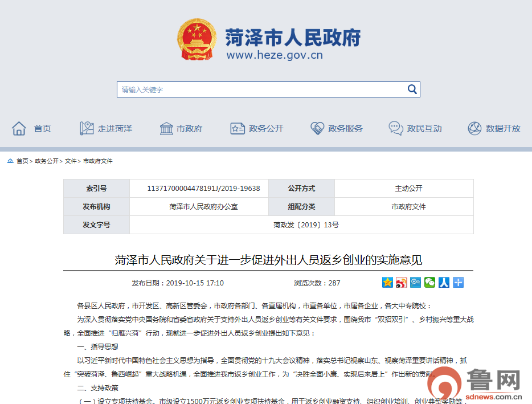
Task: Share to QQ Zone star icon
Action: [x=387, y=283]
